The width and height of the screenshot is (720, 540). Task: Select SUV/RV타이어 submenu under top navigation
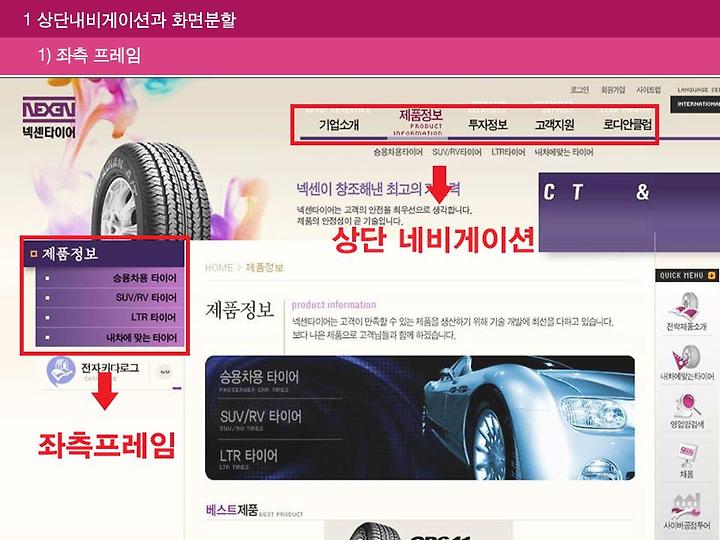[x=457, y=152]
